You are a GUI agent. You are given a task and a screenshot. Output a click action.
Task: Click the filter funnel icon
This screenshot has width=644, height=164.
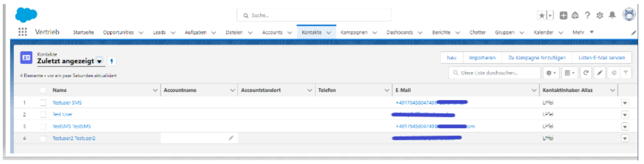pyautogui.click(x=626, y=73)
